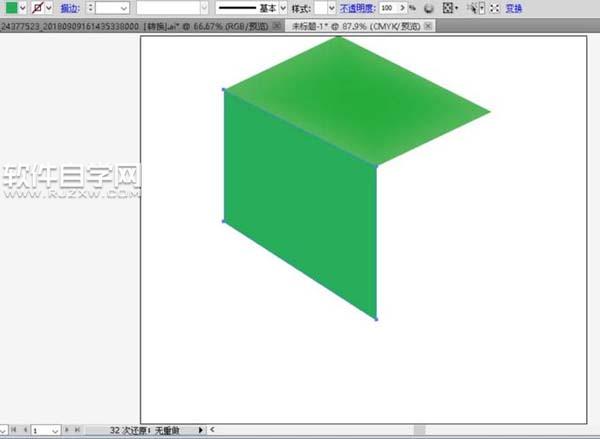Click the stroke weight stepper arrows
600x439 pixels.
pyautogui.click(x=89, y=7)
